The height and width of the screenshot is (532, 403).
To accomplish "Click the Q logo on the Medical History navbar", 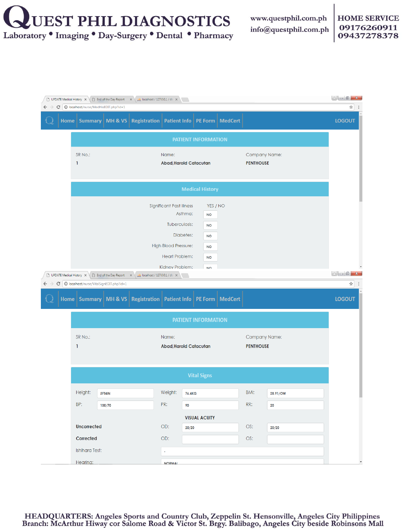I will [x=49, y=120].
